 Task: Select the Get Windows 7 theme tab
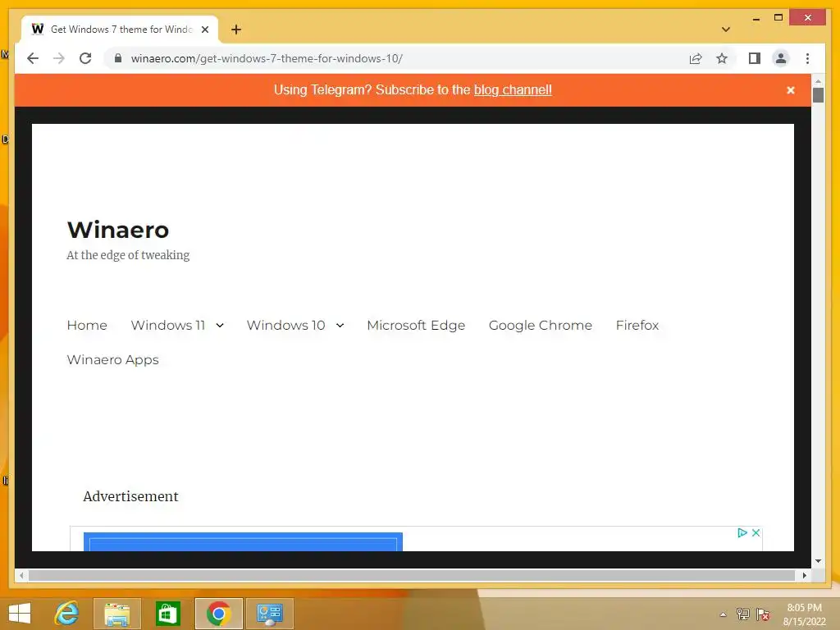(121, 30)
